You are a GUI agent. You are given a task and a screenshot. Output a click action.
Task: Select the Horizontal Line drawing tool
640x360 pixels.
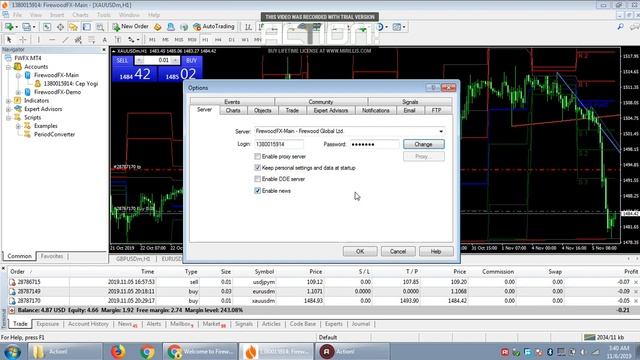[x=52, y=40]
